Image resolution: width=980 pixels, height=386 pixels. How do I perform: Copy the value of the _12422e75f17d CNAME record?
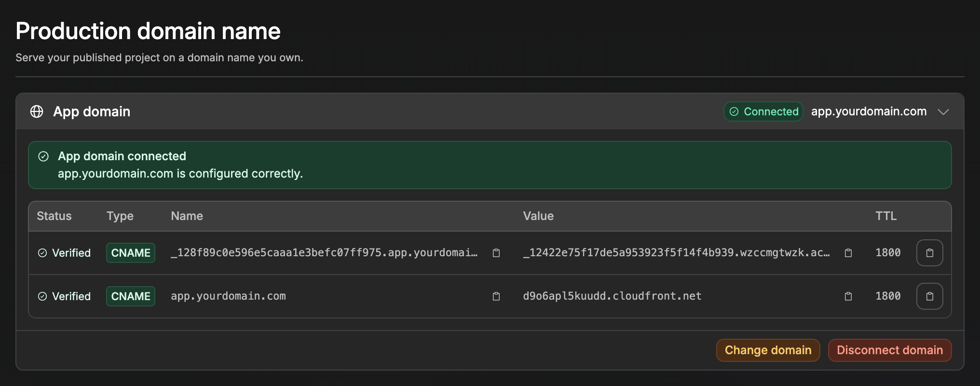[848, 253]
